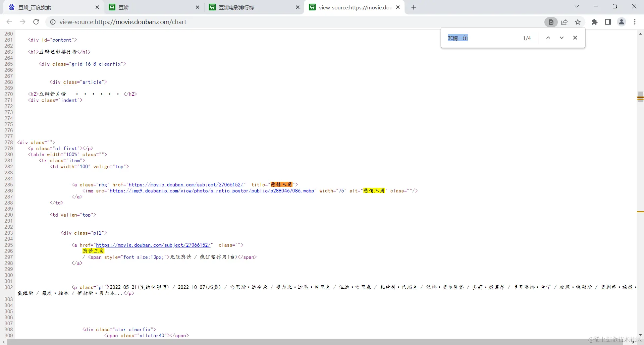Click the find-in-page icon in address bar

pyautogui.click(x=551, y=22)
